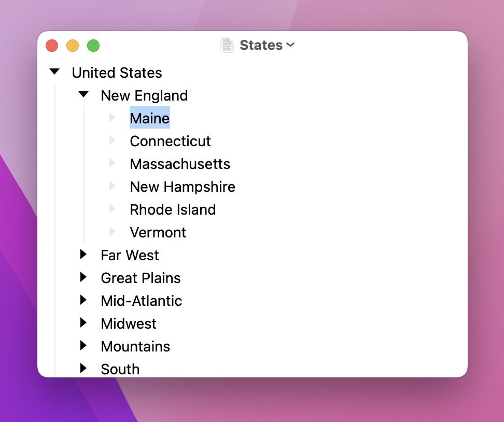The width and height of the screenshot is (504, 422).
Task: Expand the Mid-Atlantic region
Action: tap(83, 300)
